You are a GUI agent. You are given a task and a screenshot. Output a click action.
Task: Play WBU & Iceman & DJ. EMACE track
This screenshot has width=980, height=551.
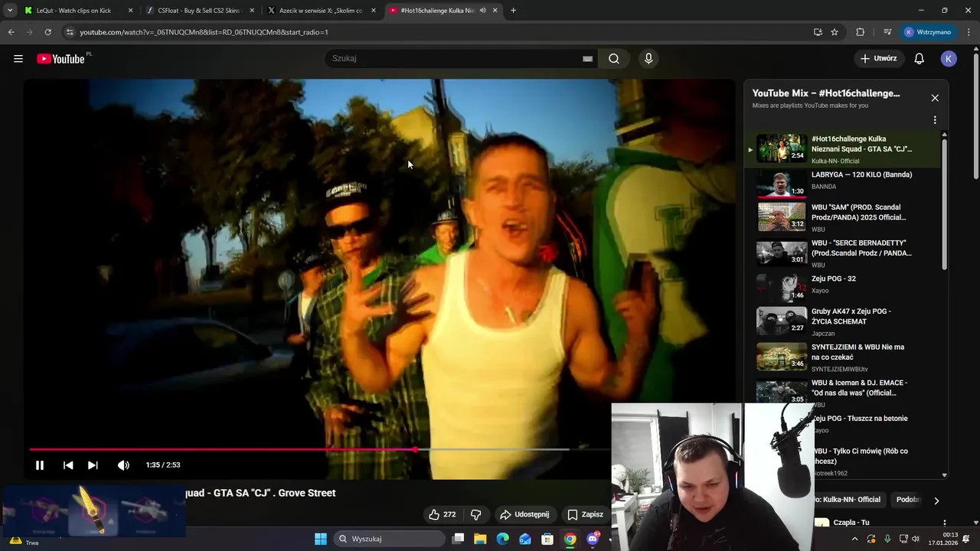coord(842,392)
